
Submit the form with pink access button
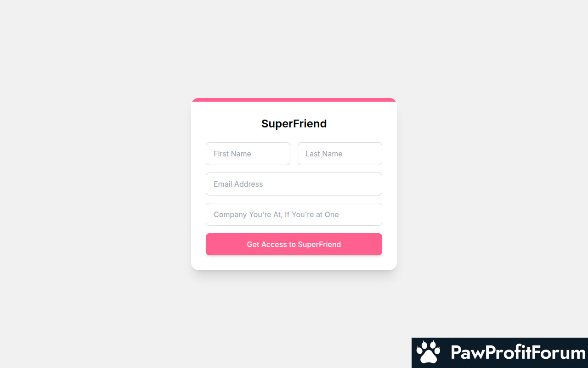tap(294, 244)
